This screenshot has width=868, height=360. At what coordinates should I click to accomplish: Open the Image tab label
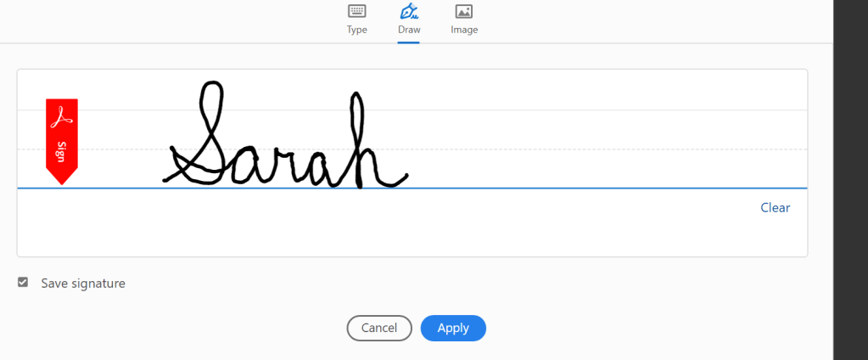pos(464,30)
